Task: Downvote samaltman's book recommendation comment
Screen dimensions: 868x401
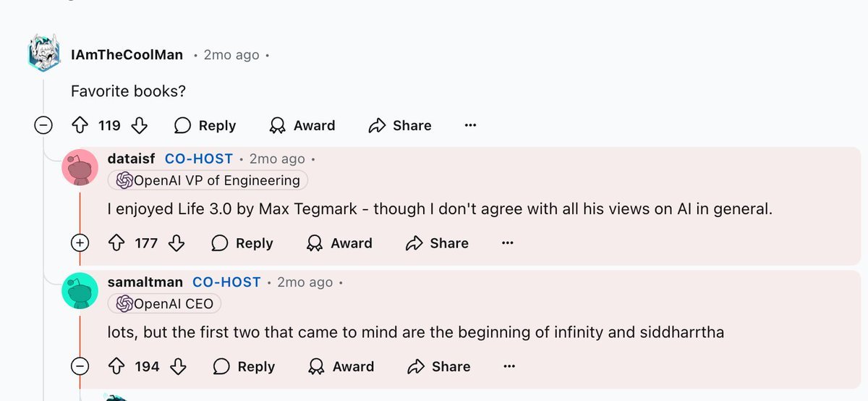Action: 178,367
